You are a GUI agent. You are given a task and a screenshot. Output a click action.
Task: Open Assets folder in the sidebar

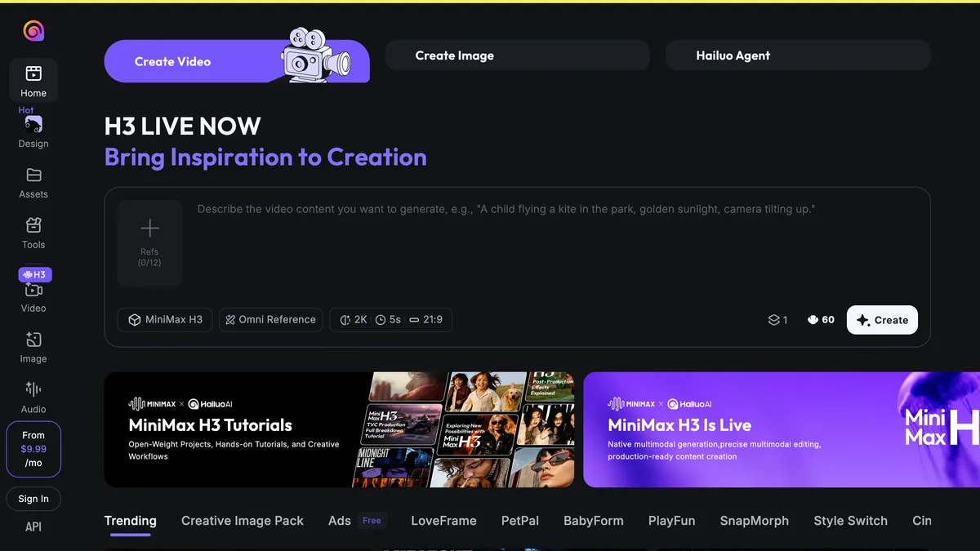click(33, 183)
